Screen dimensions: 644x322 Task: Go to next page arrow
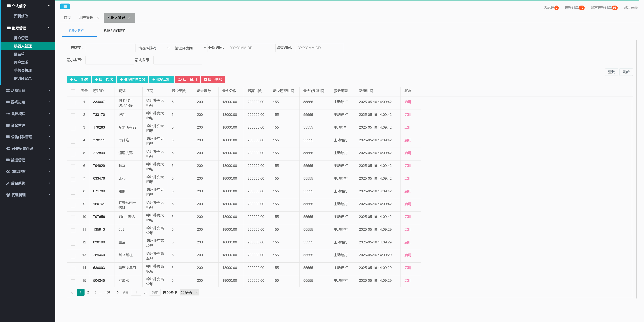point(118,292)
